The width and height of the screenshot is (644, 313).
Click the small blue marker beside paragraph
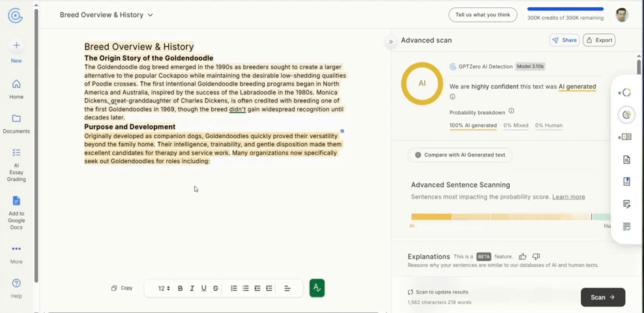pyautogui.click(x=342, y=131)
